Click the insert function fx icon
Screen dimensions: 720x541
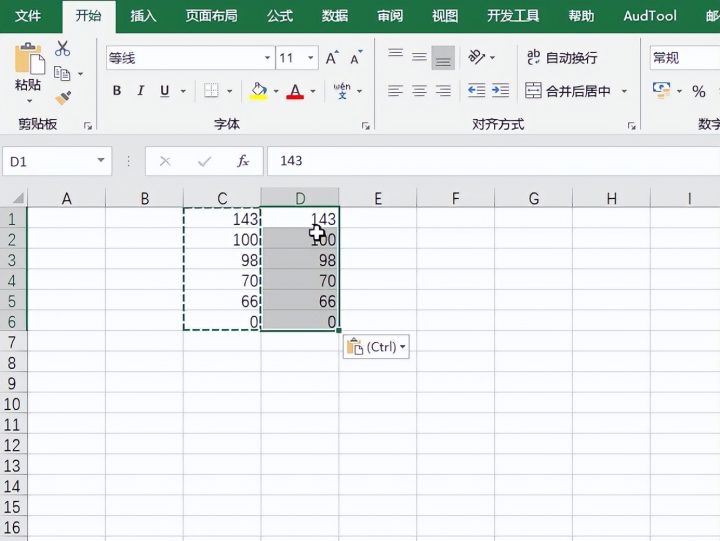coord(243,161)
